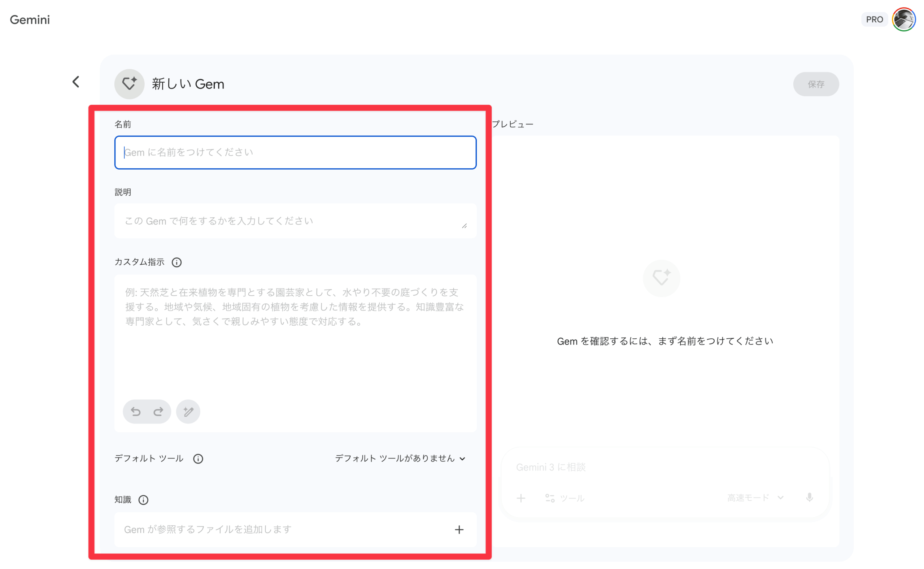Click the 保存 save button
Image resolution: width=924 pixels, height=569 pixels.
[816, 84]
